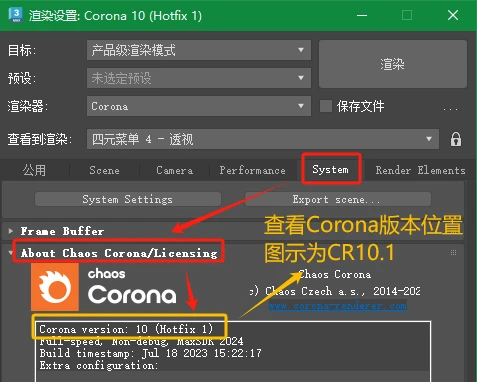This screenshot has height=382, width=477.
Task: Open the www.corona-renderer.com link
Action: pos(338,306)
